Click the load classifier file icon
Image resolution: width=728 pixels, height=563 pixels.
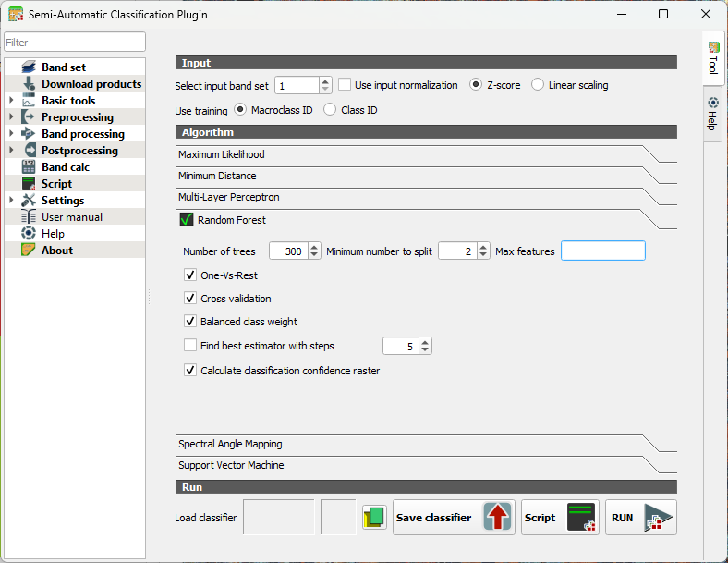point(373,518)
